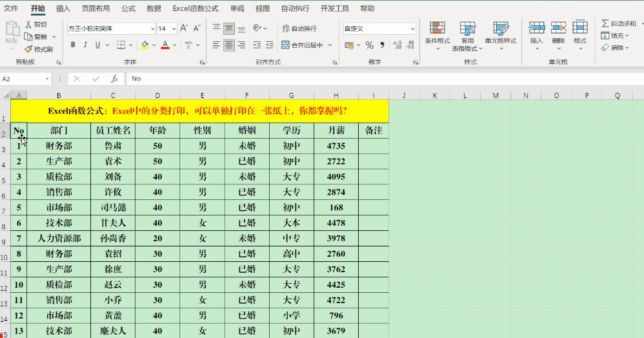Open the underline style dropdown arrow
644x338 pixels.
[108, 45]
